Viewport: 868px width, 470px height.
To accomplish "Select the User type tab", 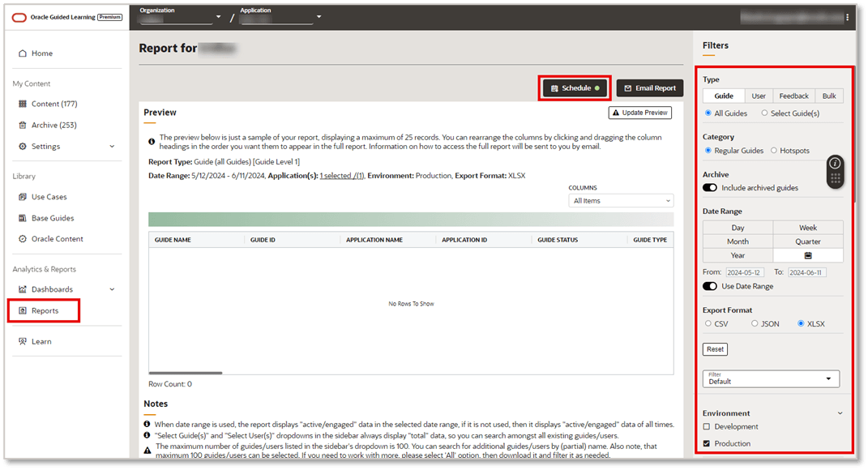I will pos(759,96).
